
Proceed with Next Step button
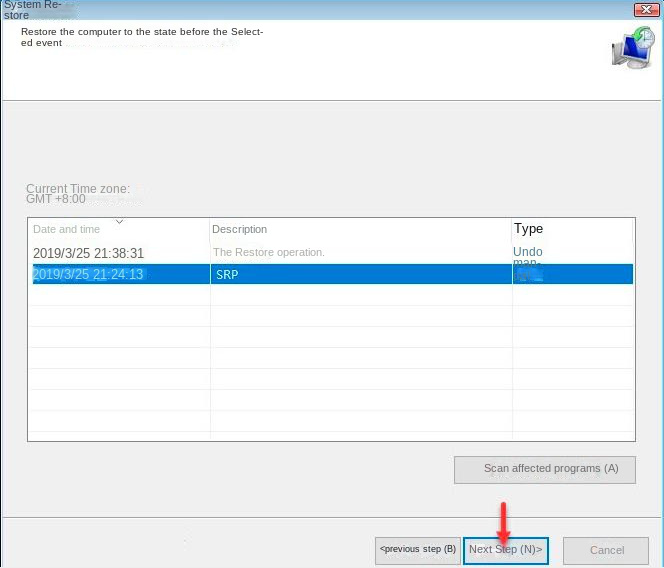(x=505, y=549)
